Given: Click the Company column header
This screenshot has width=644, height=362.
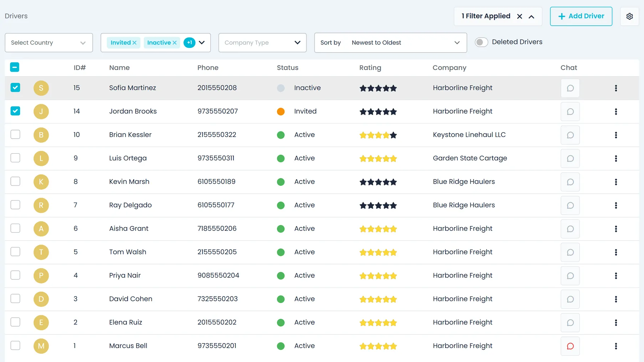Looking at the screenshot, I should tap(449, 68).
